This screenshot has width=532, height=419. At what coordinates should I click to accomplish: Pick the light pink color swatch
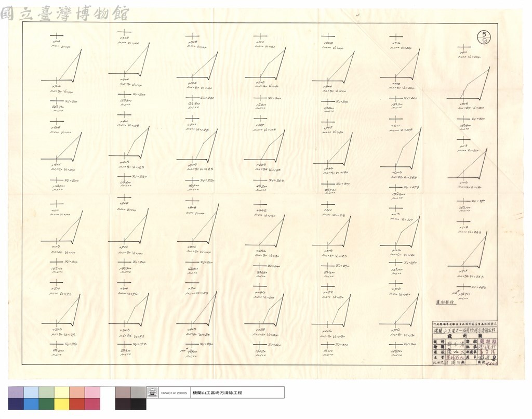92,392
